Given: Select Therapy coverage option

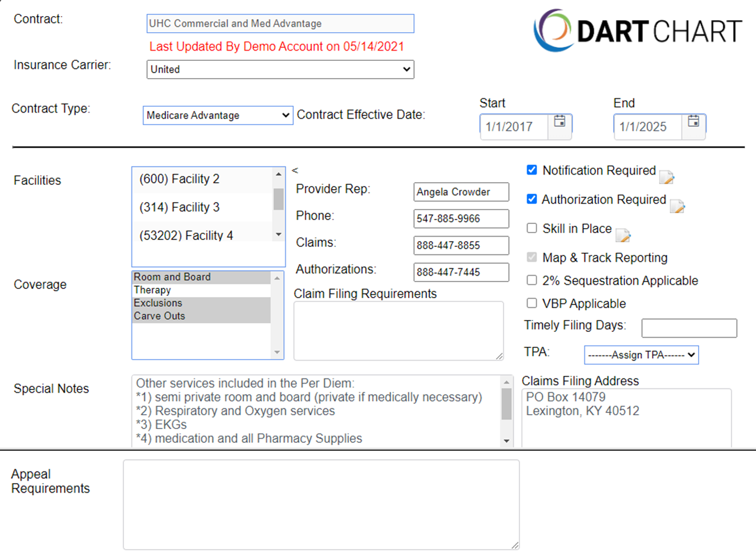Looking at the screenshot, I should coord(201,290).
